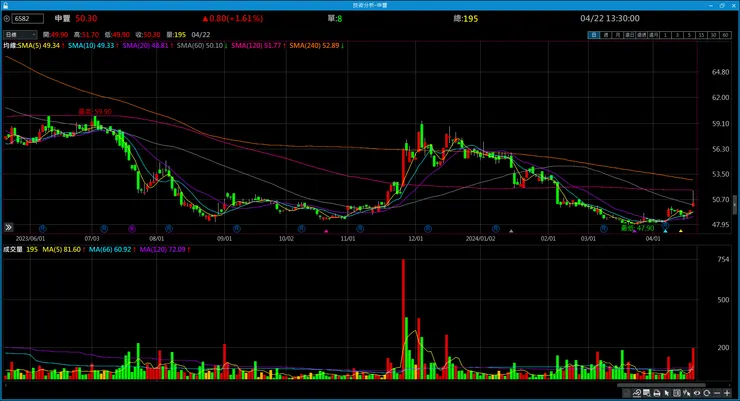This screenshot has width=740, height=401.
Task: Click the SMA(120) 51.77 indicator label
Action: pyautogui.click(x=258, y=45)
